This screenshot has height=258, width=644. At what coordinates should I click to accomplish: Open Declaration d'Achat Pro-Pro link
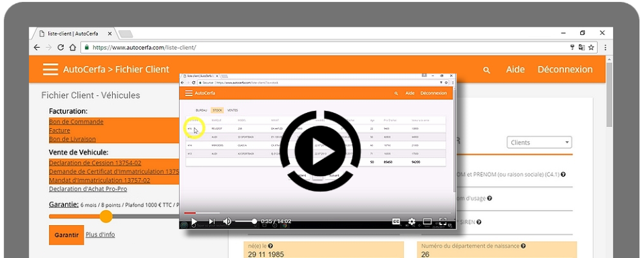[x=88, y=189]
